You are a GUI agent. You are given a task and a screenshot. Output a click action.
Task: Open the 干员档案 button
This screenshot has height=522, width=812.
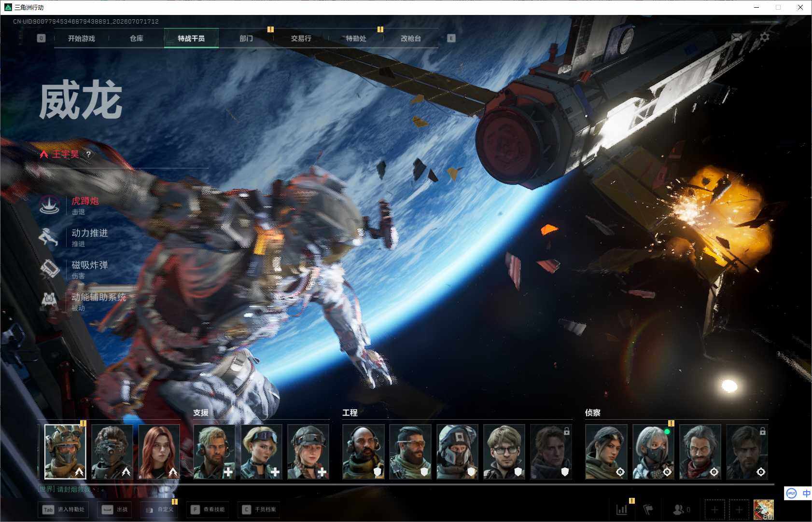tap(260, 509)
